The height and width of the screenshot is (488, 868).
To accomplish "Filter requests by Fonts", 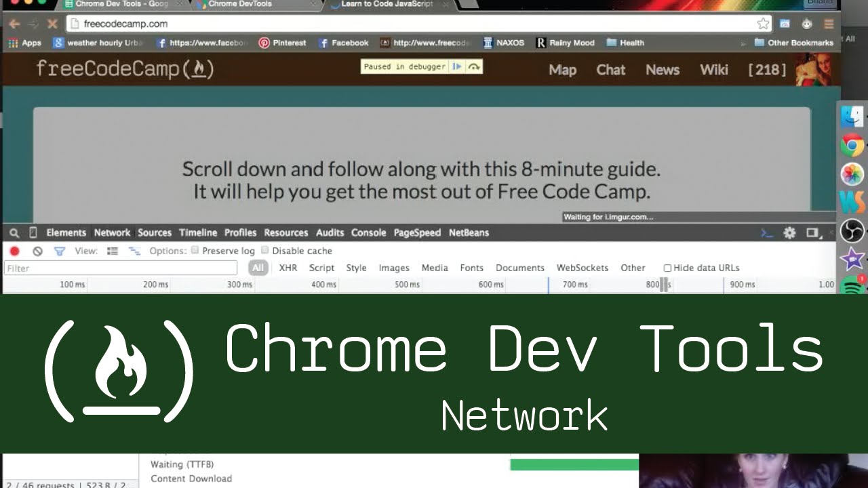I will (471, 268).
